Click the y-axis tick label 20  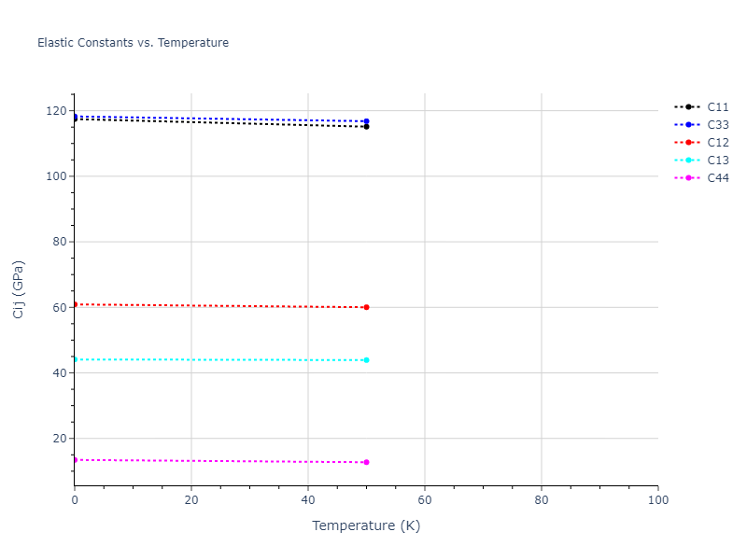[x=60, y=439]
